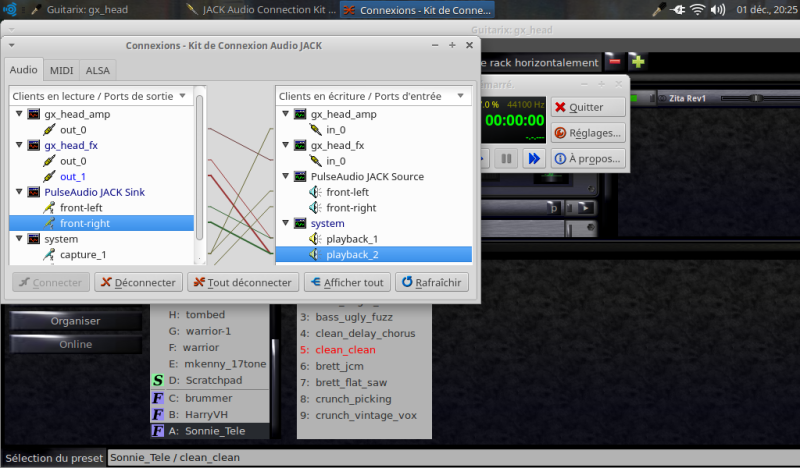This screenshot has height=468, width=800.
Task: Click the PulseAudio JACK Sink client icon
Action: coord(34,192)
